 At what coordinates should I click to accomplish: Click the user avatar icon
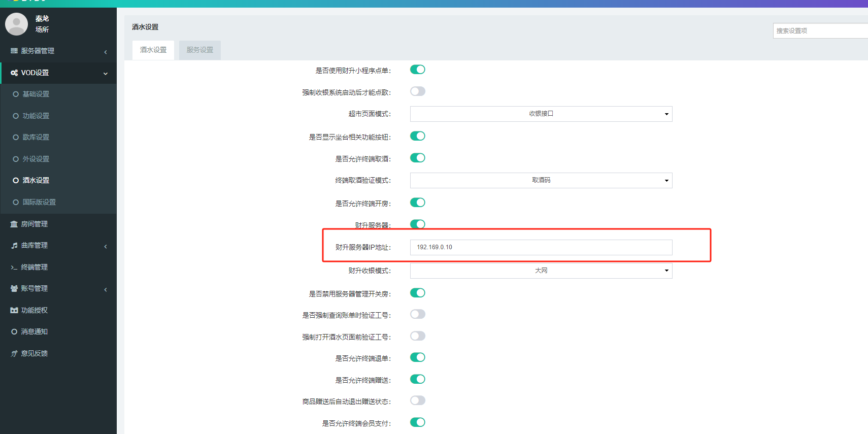(x=16, y=24)
